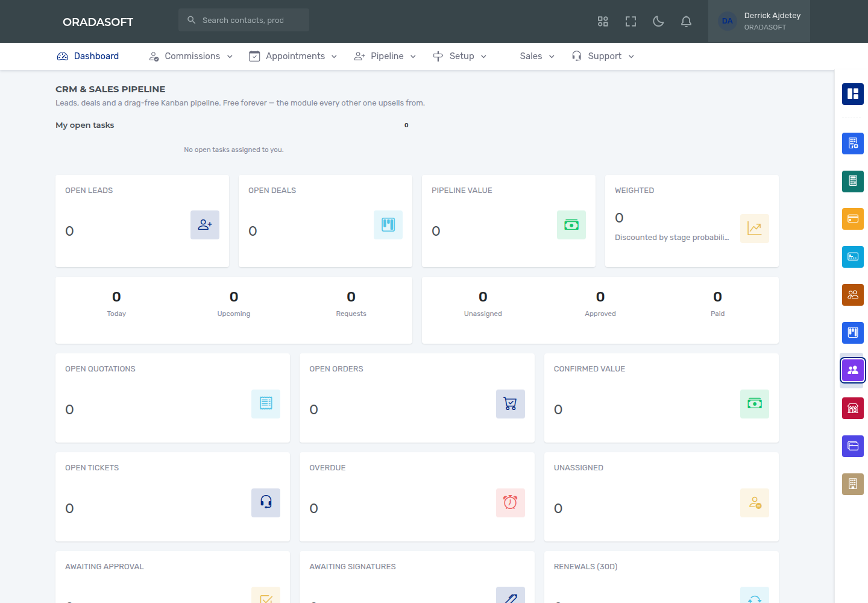Focus the Search contacts field
Screen dimensions: 868x603
pyautogui.click(x=244, y=20)
